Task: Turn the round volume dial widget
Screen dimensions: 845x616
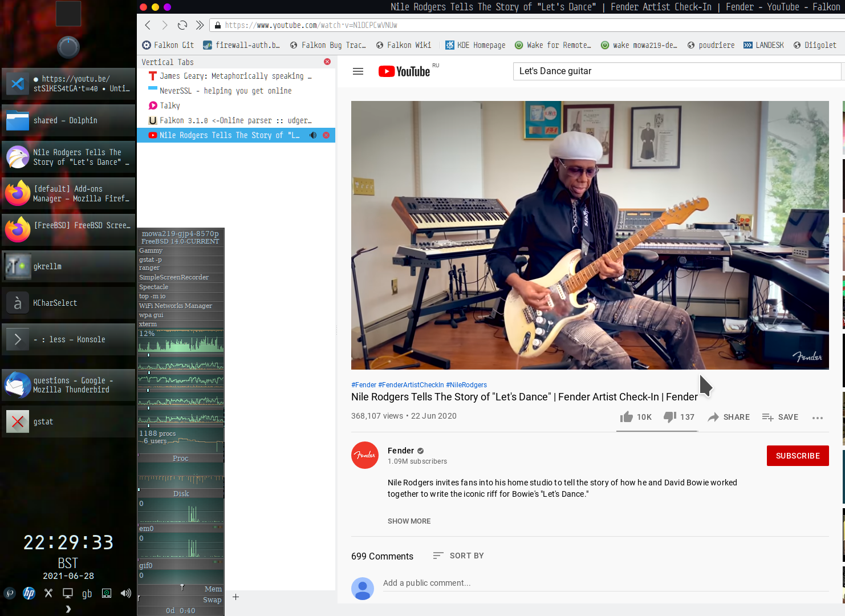Action: tap(68, 47)
